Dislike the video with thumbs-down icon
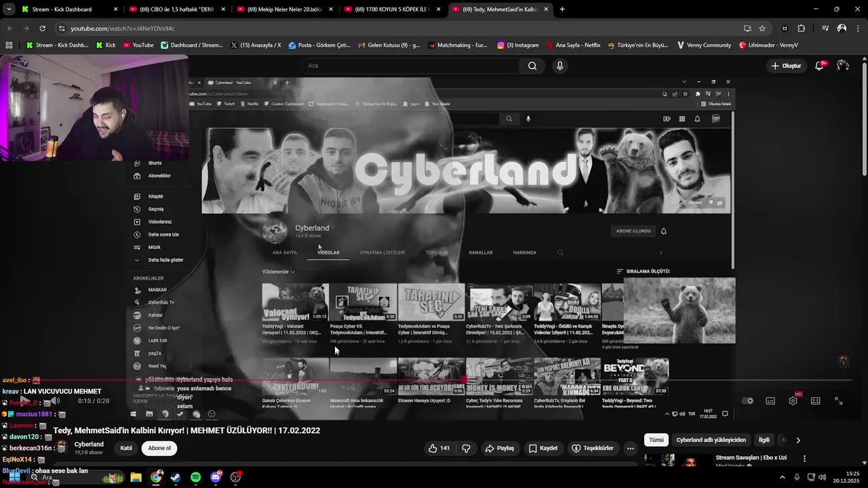This screenshot has height=488, width=868. (466, 448)
